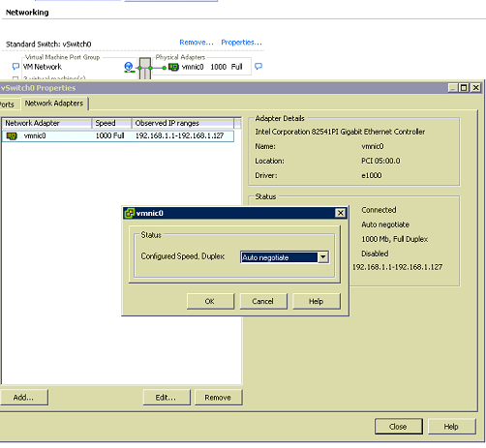Confirm vmnic0 dialog with OK

[210, 301]
